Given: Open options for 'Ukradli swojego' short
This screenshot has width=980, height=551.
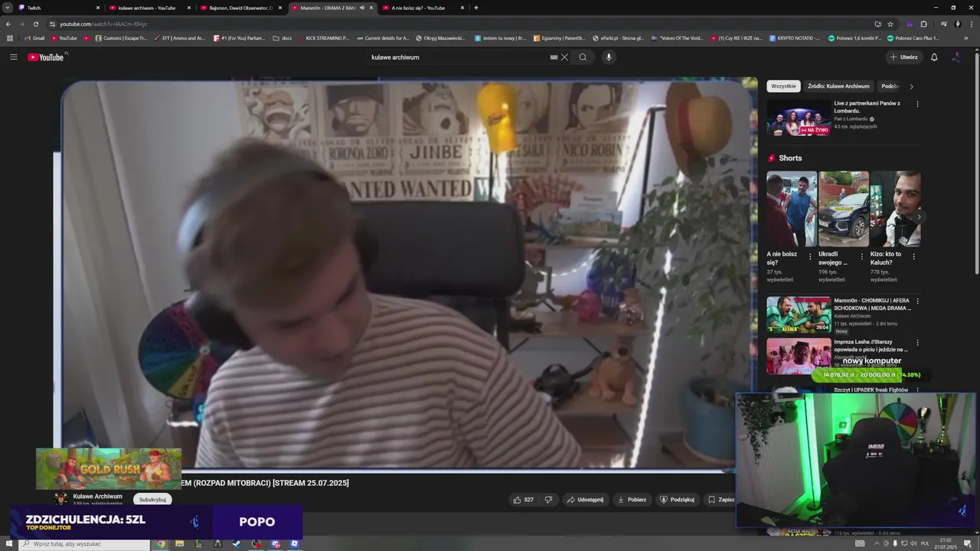Looking at the screenshot, I should point(861,257).
